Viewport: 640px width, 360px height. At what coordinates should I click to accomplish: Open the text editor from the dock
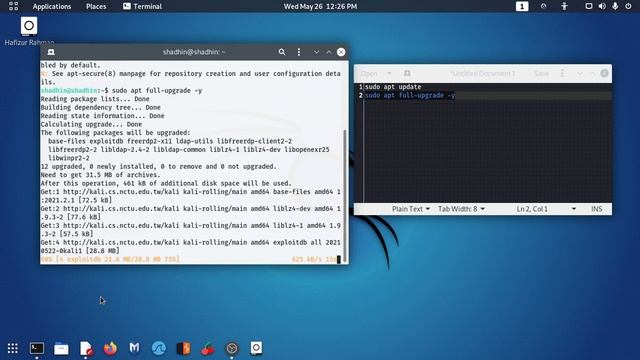(86, 348)
